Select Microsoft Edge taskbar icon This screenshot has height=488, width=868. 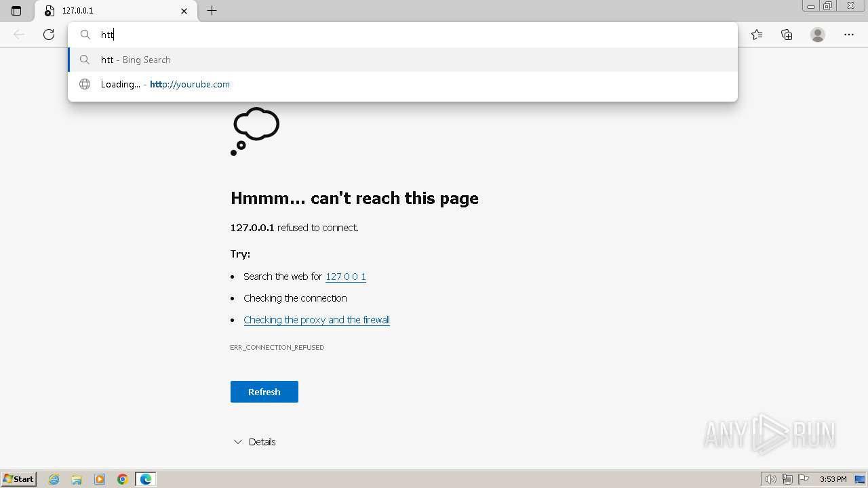[x=146, y=479]
